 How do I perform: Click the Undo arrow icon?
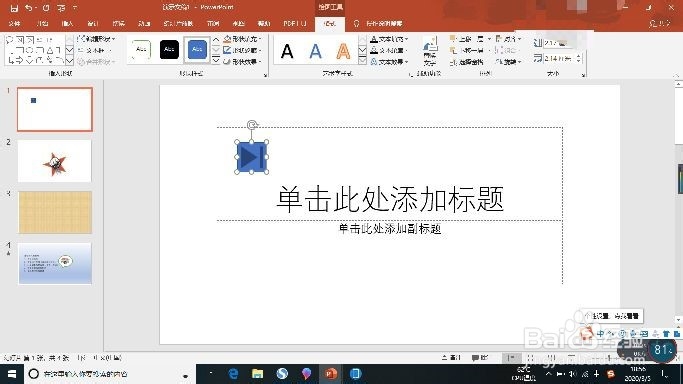29,8
